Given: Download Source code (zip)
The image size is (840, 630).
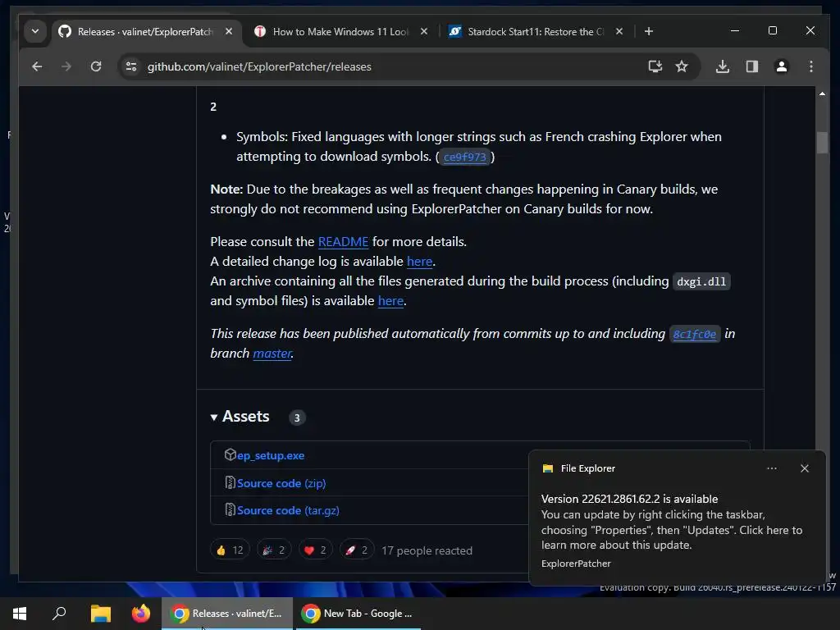Looking at the screenshot, I should click(x=281, y=483).
